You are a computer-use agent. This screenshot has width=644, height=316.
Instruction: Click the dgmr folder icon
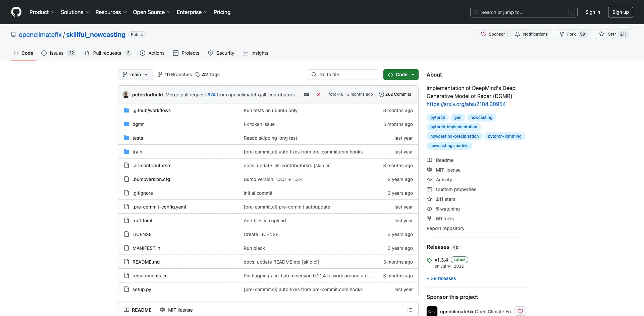pyautogui.click(x=126, y=124)
